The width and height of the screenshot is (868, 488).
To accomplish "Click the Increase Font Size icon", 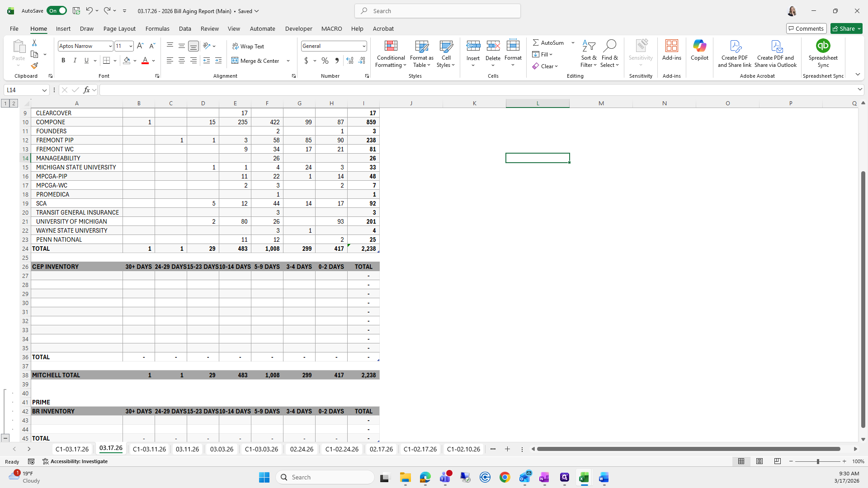I will [140, 46].
